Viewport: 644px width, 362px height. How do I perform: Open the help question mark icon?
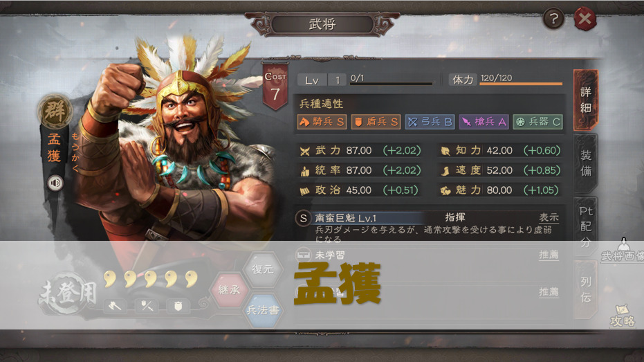point(553,19)
